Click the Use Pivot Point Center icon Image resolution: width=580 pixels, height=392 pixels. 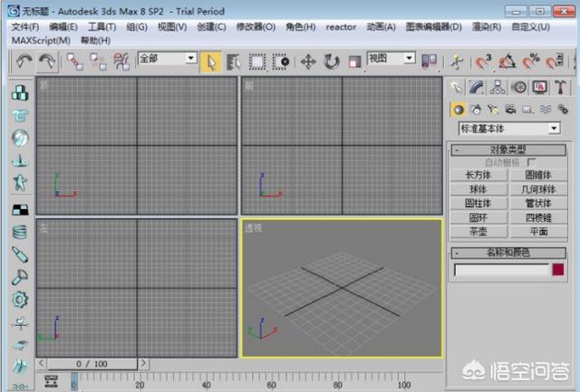429,62
